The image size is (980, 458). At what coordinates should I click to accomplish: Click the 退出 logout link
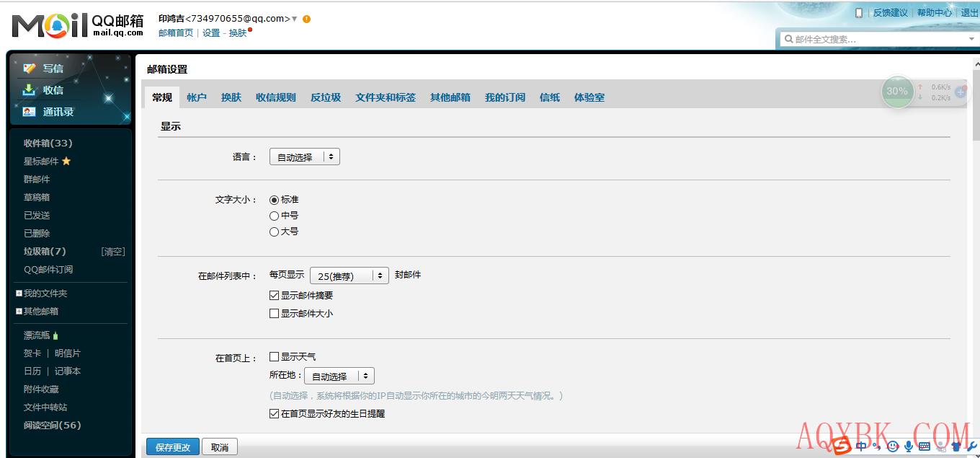coord(970,12)
